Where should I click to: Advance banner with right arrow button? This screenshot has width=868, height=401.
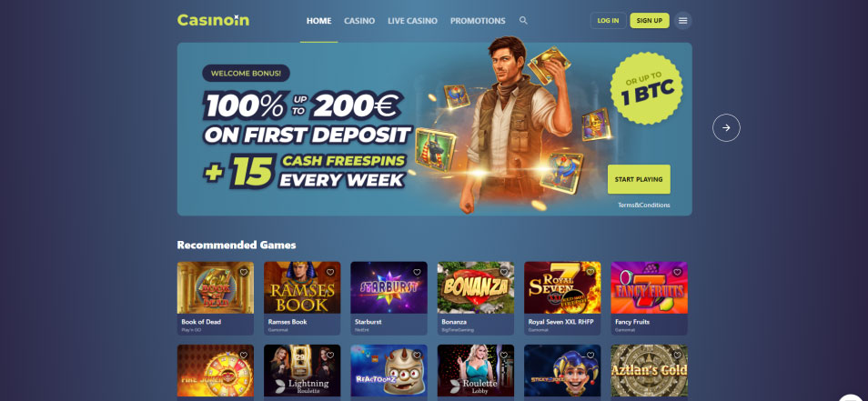click(726, 128)
